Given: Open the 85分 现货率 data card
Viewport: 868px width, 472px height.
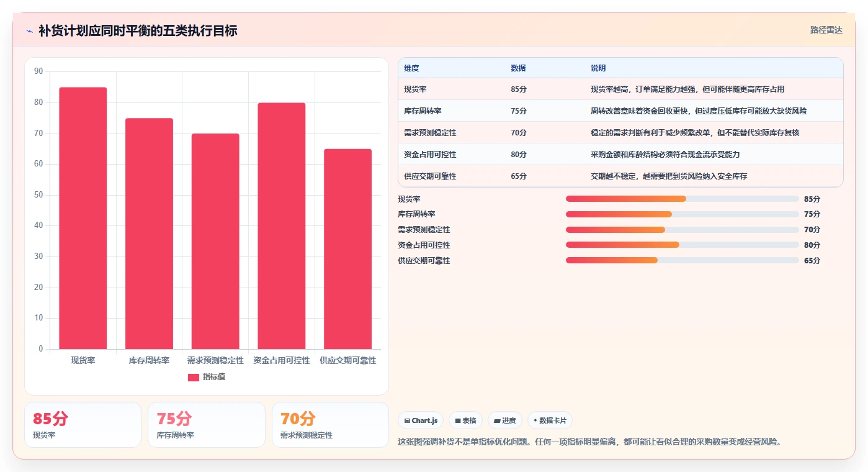Looking at the screenshot, I should pos(83,425).
